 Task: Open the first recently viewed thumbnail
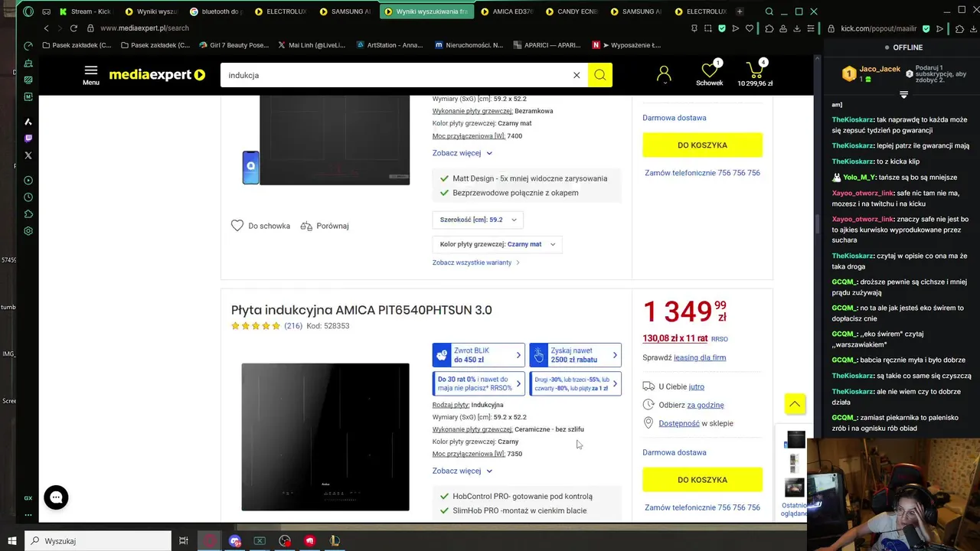796,439
